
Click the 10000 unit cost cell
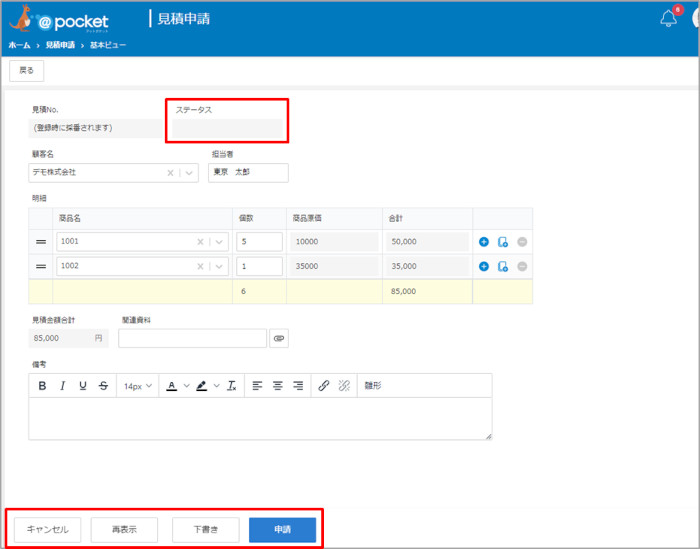point(334,241)
